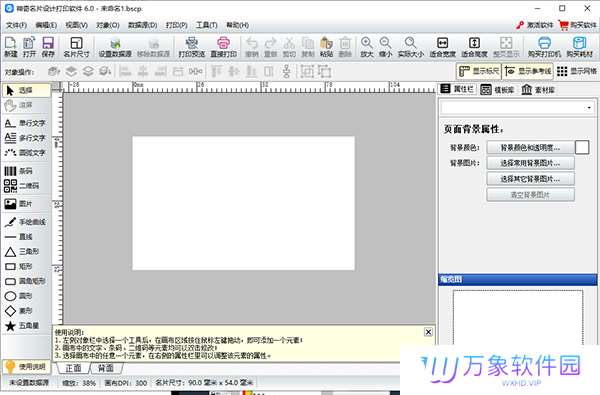Click 选择其它背景图片 button
Screen dimensions: 600x395
[530, 179]
